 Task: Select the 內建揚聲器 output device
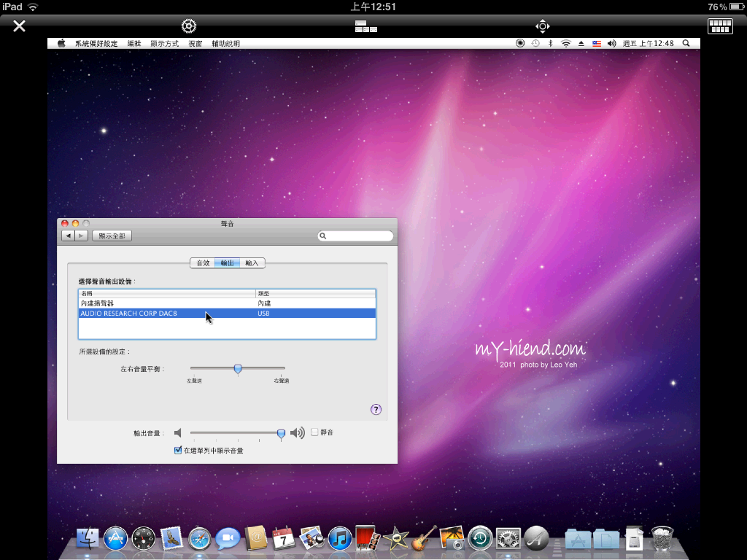click(x=228, y=303)
